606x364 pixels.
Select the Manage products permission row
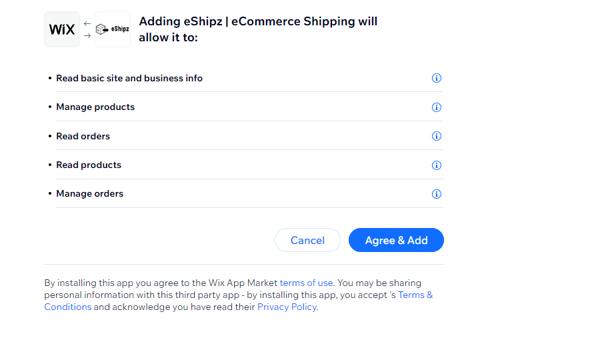tap(245, 107)
